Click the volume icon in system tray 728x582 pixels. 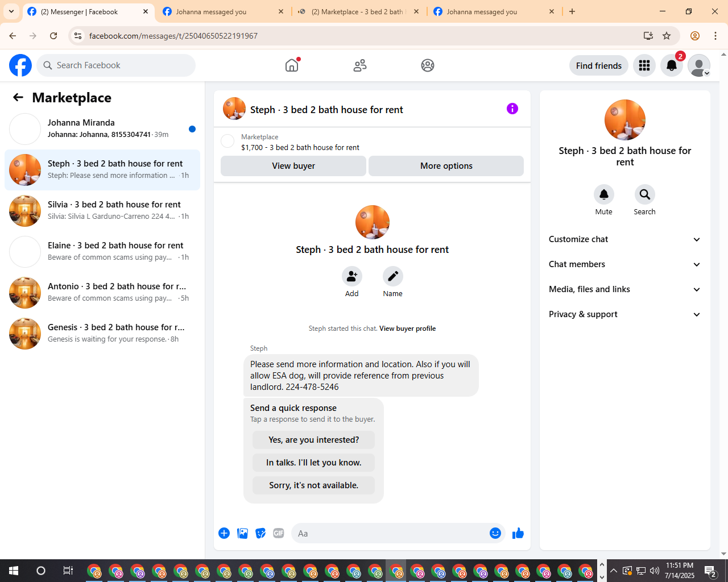pyautogui.click(x=654, y=571)
